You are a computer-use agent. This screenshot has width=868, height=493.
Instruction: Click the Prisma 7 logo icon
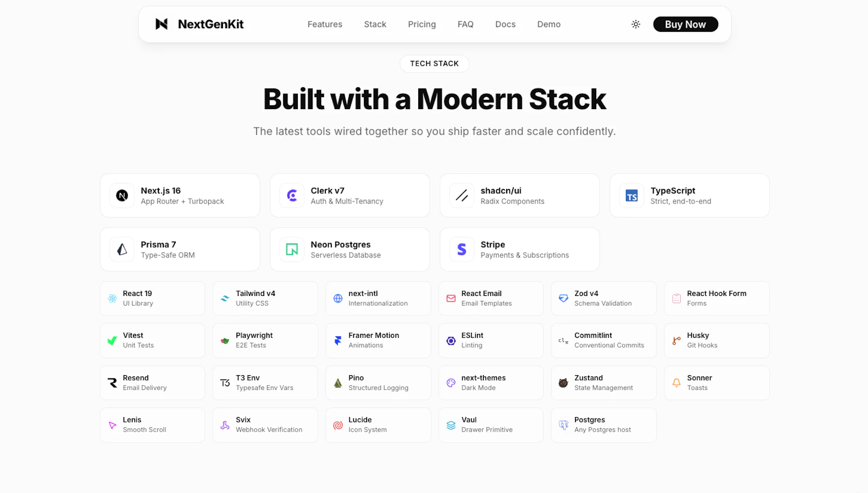tap(122, 249)
